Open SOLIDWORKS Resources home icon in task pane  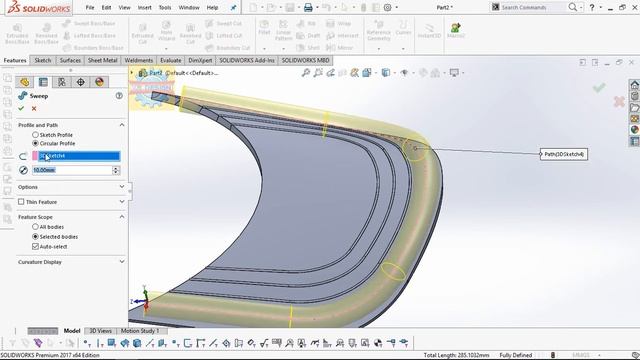[x=634, y=85]
